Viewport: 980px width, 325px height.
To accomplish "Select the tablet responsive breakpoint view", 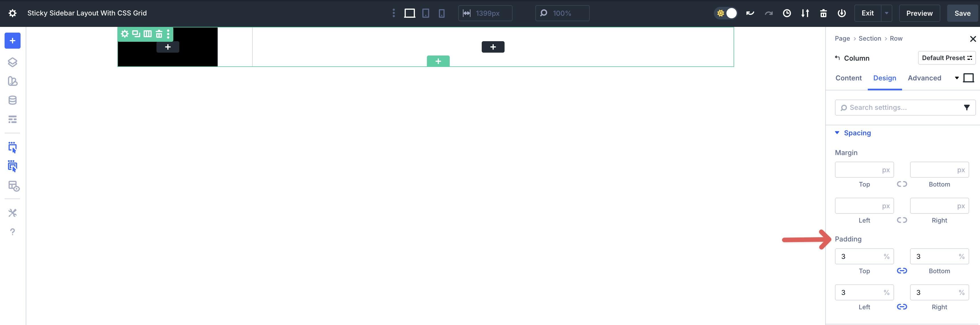I will click(x=425, y=13).
